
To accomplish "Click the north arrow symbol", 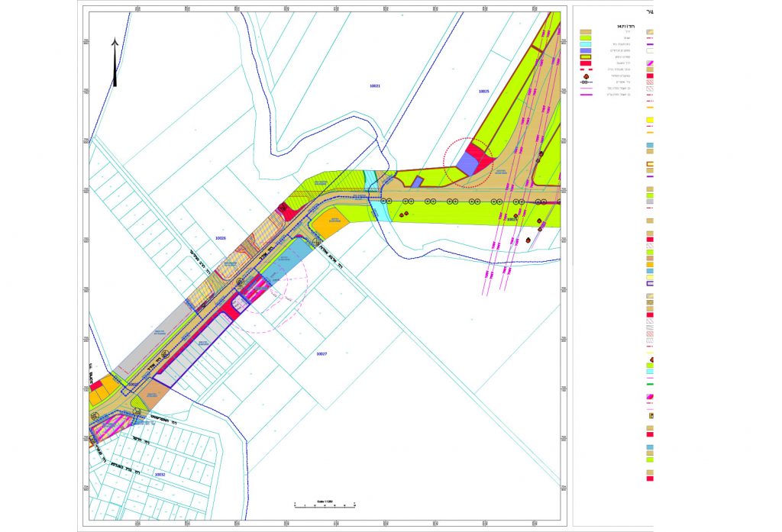I will (x=115, y=61).
